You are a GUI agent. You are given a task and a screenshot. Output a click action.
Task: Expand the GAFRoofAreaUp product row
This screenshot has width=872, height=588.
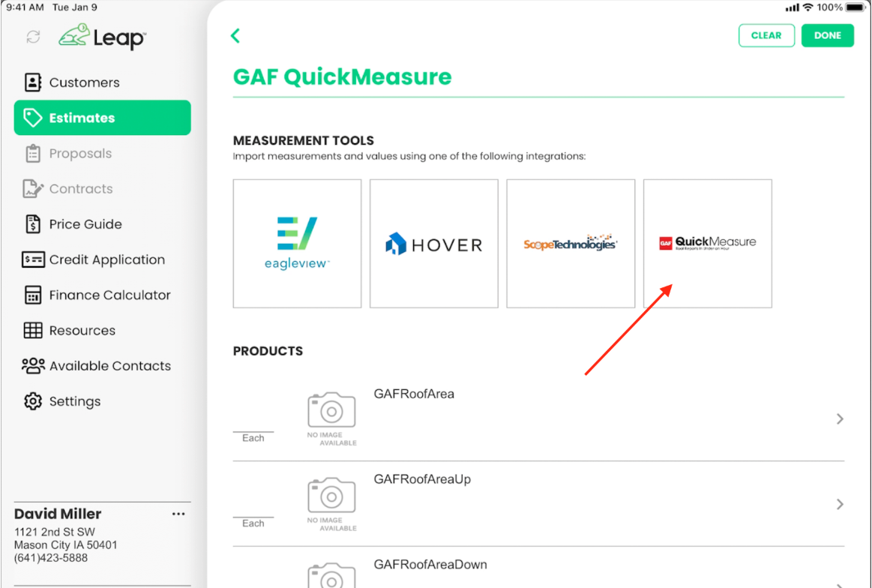[840, 504]
